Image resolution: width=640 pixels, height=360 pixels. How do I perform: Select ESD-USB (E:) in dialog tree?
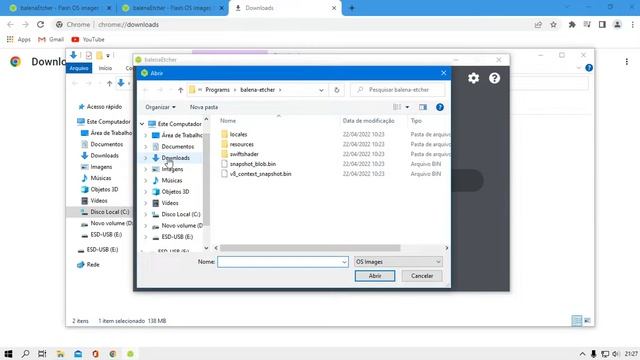click(x=177, y=237)
